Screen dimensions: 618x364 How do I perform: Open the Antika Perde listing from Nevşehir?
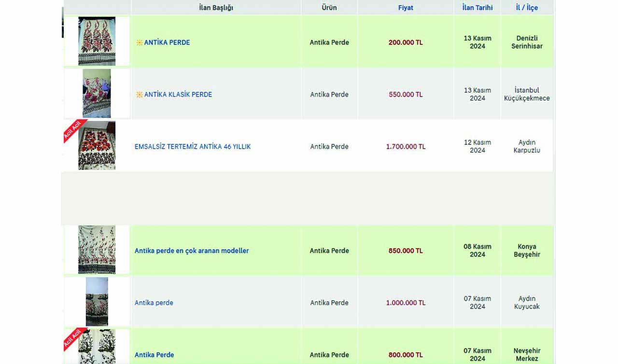tap(154, 355)
